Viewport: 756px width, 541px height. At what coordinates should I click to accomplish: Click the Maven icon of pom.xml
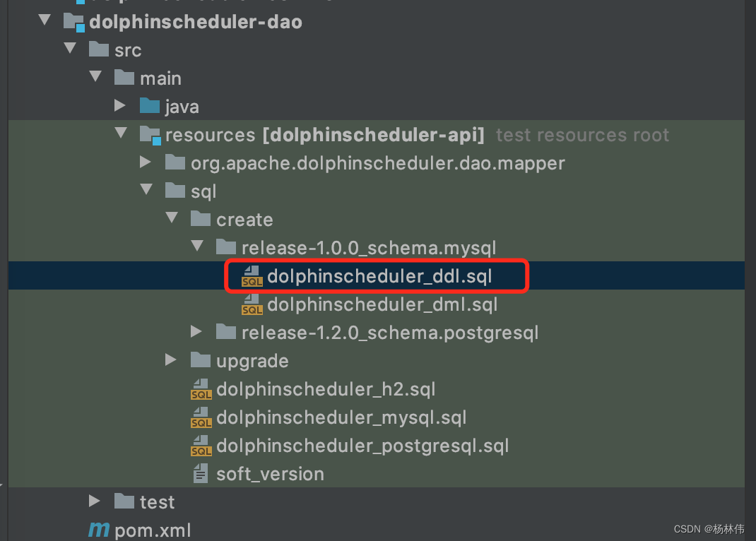pos(99,530)
